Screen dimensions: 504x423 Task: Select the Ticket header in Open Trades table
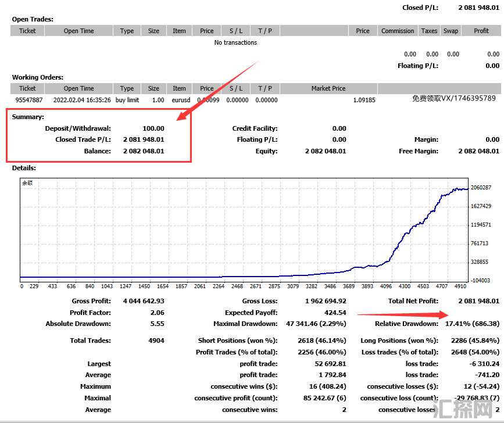[x=27, y=31]
